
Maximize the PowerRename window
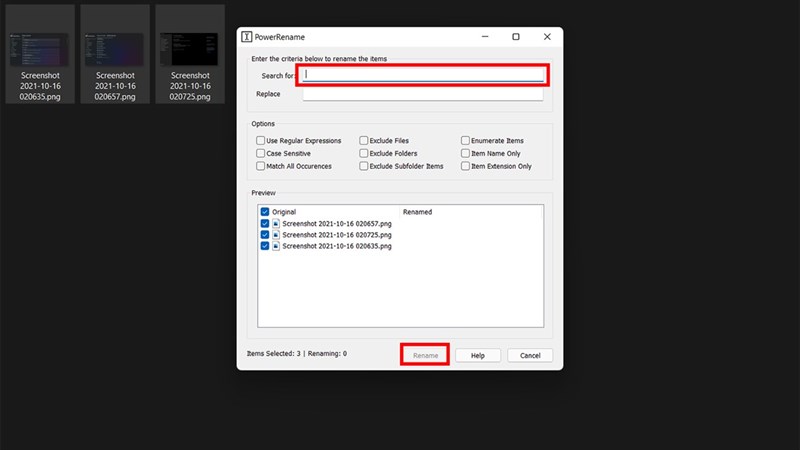pyautogui.click(x=516, y=37)
